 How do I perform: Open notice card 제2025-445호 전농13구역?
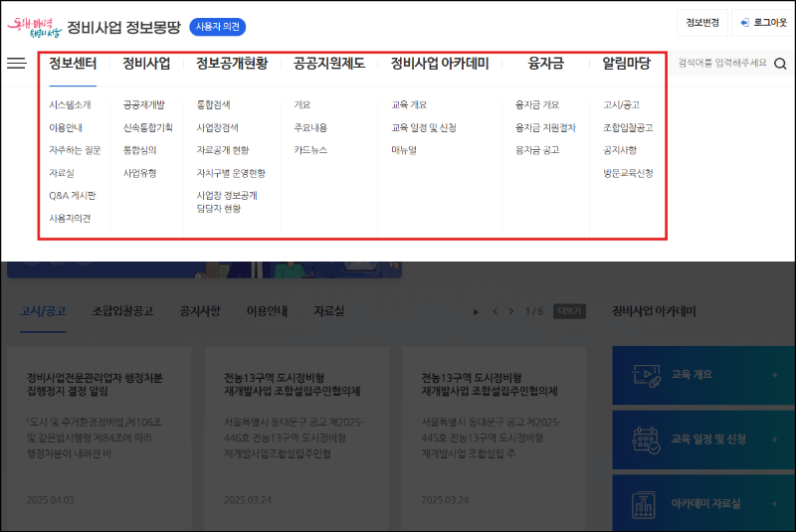click(494, 439)
